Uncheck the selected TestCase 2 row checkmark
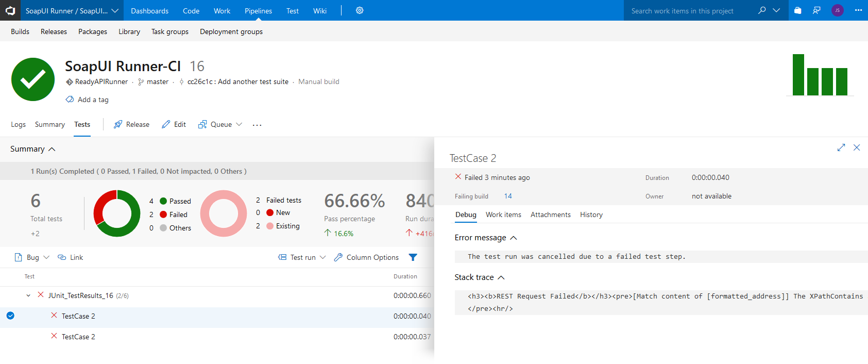The width and height of the screenshot is (868, 364). point(10,316)
